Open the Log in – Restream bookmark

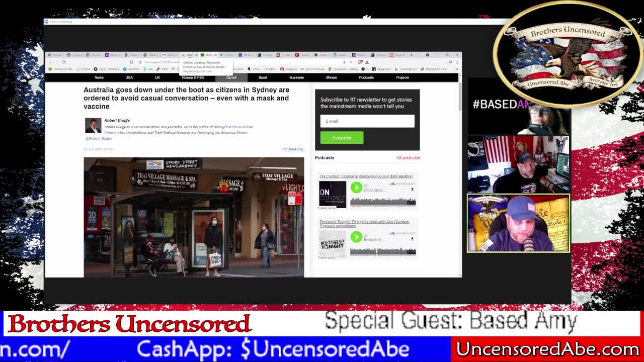108,69
